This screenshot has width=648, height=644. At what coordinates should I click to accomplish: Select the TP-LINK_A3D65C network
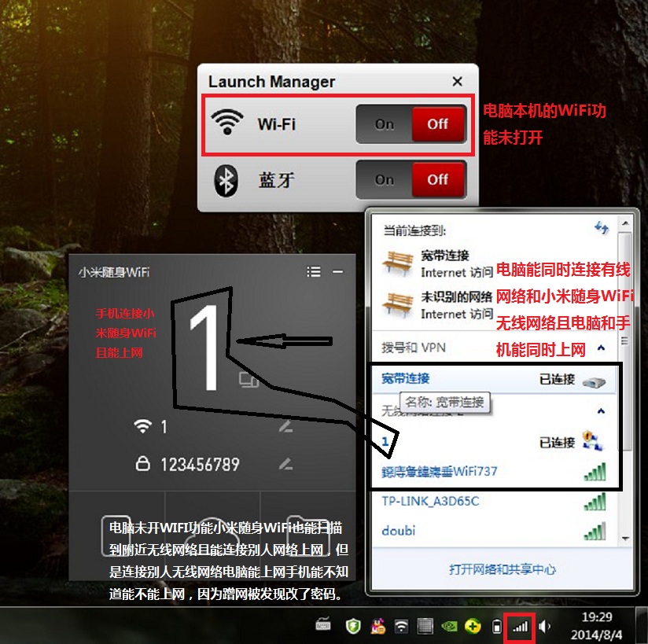tap(493, 502)
